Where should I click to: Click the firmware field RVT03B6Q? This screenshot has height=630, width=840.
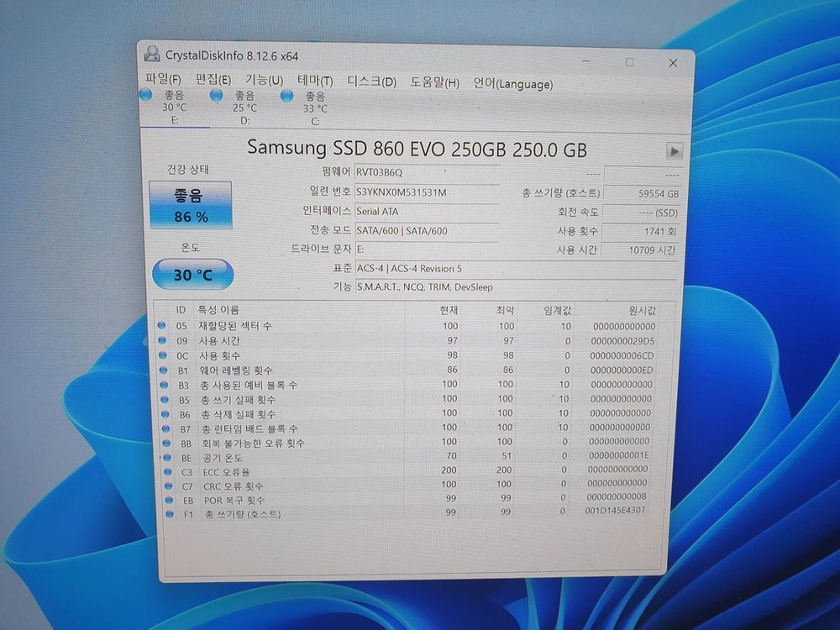coord(427,172)
